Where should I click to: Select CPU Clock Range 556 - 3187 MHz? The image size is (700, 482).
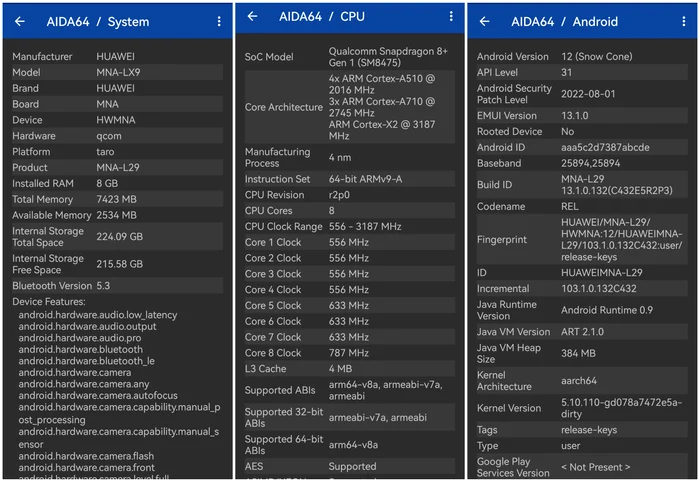click(x=365, y=226)
